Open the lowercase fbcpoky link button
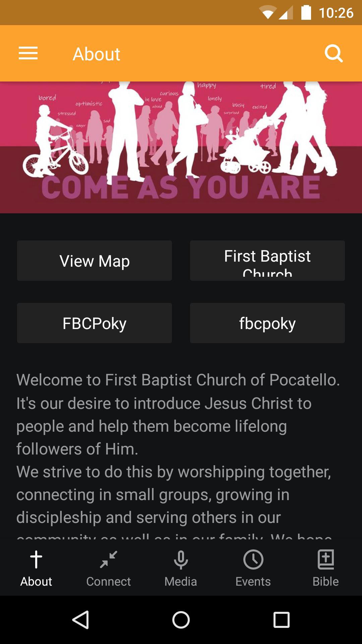Image resolution: width=362 pixels, height=644 pixels. (267, 323)
